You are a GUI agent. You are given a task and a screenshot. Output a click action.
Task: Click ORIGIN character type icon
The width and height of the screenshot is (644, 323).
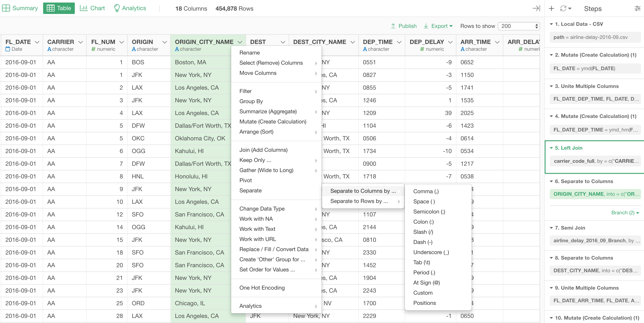134,49
